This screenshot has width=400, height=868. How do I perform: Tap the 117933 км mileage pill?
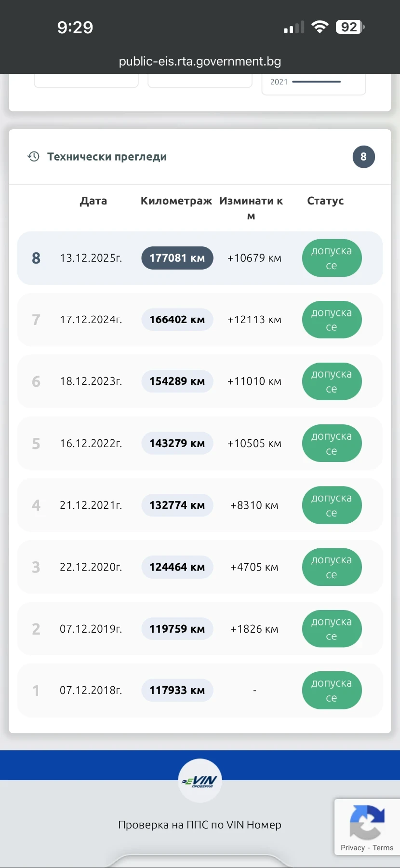click(x=177, y=691)
